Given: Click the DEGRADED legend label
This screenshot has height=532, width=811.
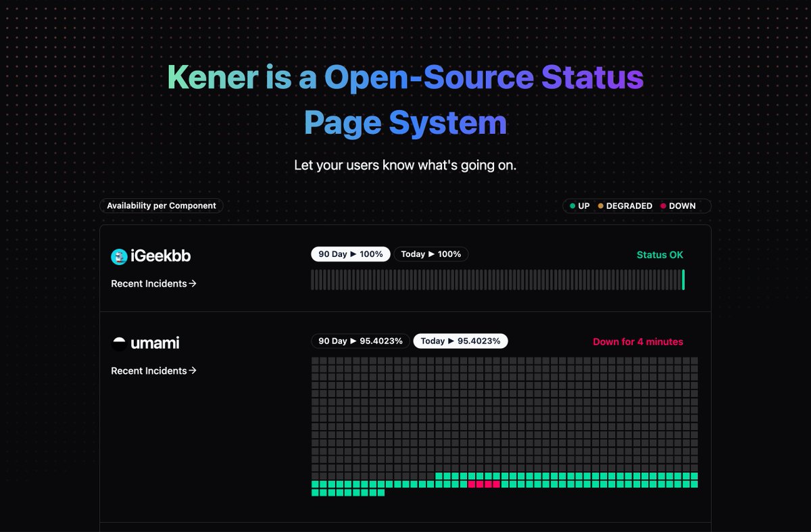Looking at the screenshot, I should click(x=629, y=206).
